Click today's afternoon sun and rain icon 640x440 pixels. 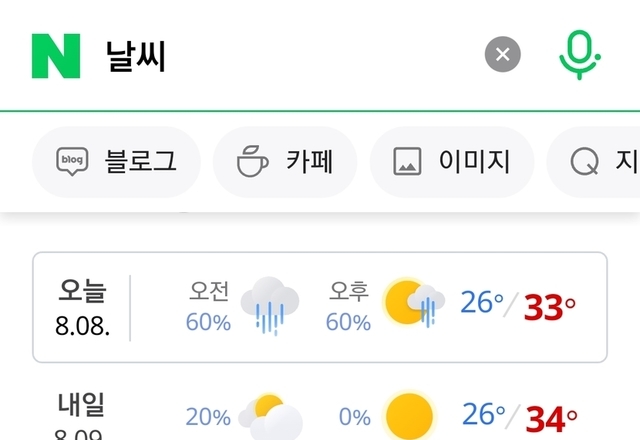tap(414, 304)
